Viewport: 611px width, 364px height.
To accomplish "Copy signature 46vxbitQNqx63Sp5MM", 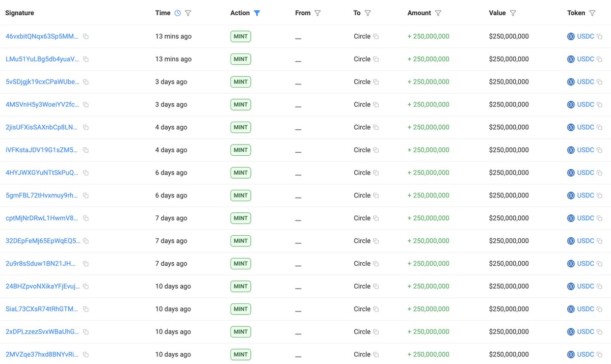I will pos(86,37).
